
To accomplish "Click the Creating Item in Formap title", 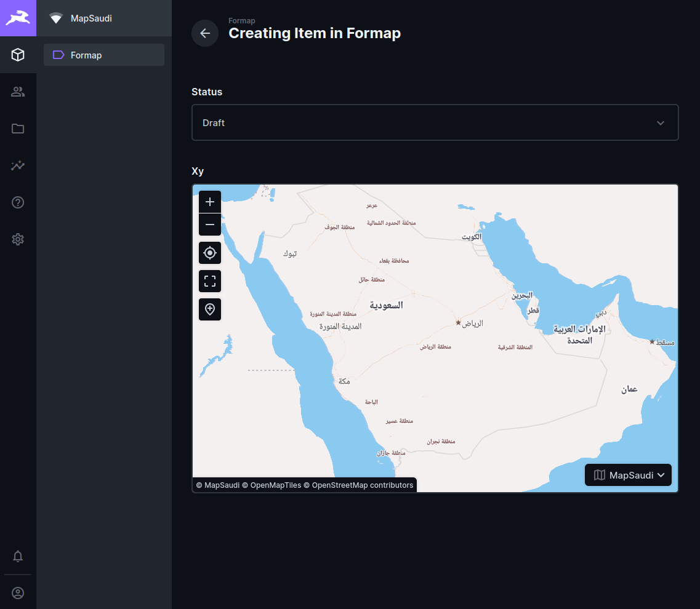I will click(x=315, y=33).
